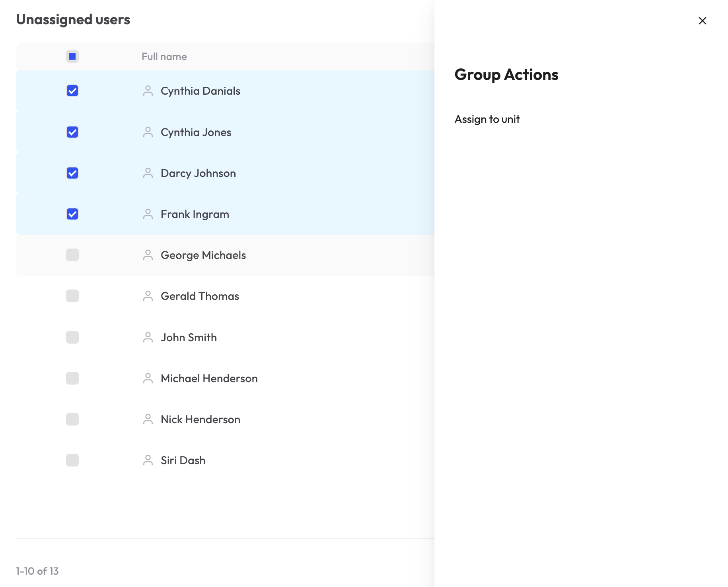728x587 pixels.
Task: Click the user icon beside George Michaels
Action: (x=148, y=255)
